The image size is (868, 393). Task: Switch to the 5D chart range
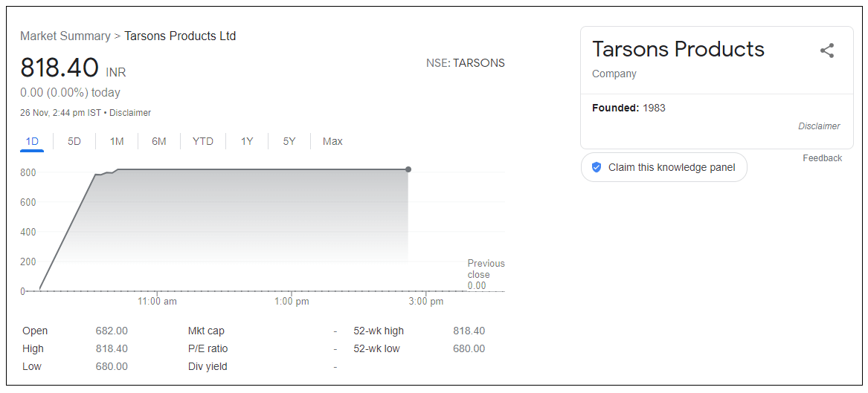click(74, 141)
